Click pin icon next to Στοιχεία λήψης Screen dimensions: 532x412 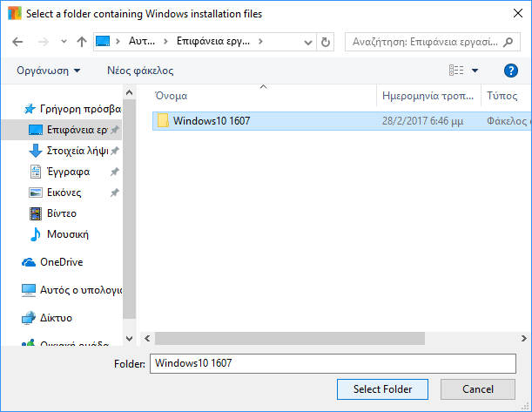tap(115, 151)
